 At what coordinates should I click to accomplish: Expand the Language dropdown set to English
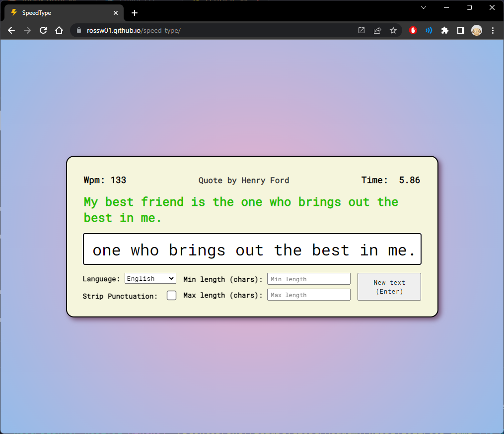pyautogui.click(x=150, y=279)
